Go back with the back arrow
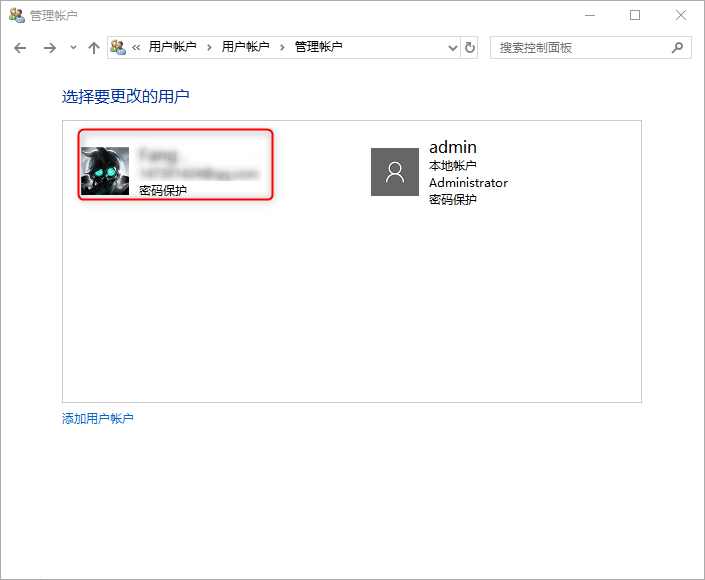Image resolution: width=705 pixels, height=580 pixels. 20,48
